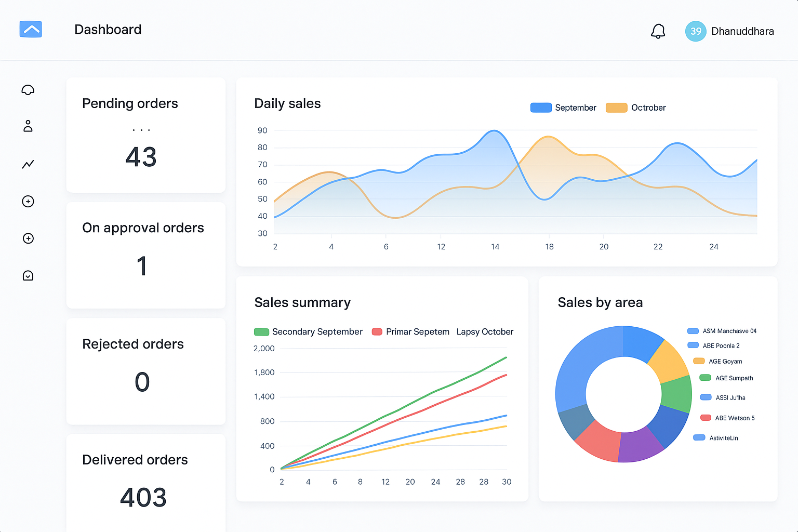Open the Rejected orders card
This screenshot has height=532, width=798.
(146, 371)
